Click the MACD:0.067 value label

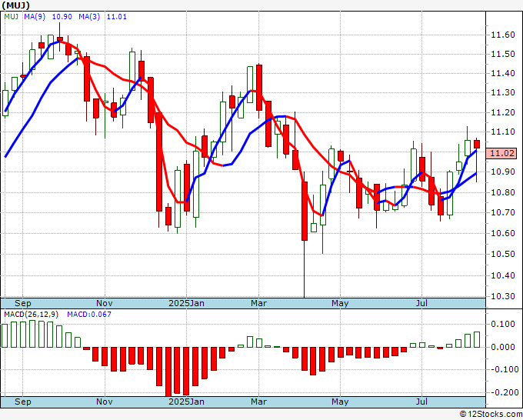point(89,315)
